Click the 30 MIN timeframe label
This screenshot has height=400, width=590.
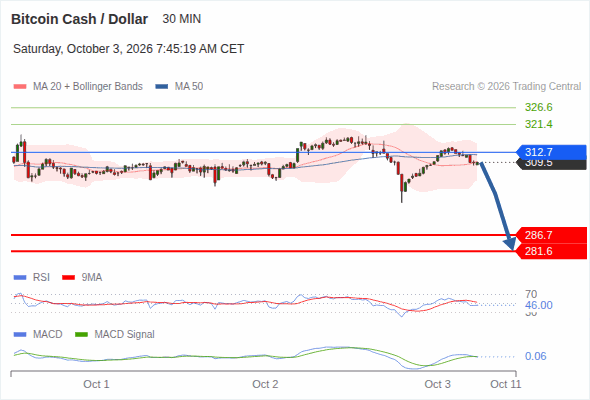(182, 19)
